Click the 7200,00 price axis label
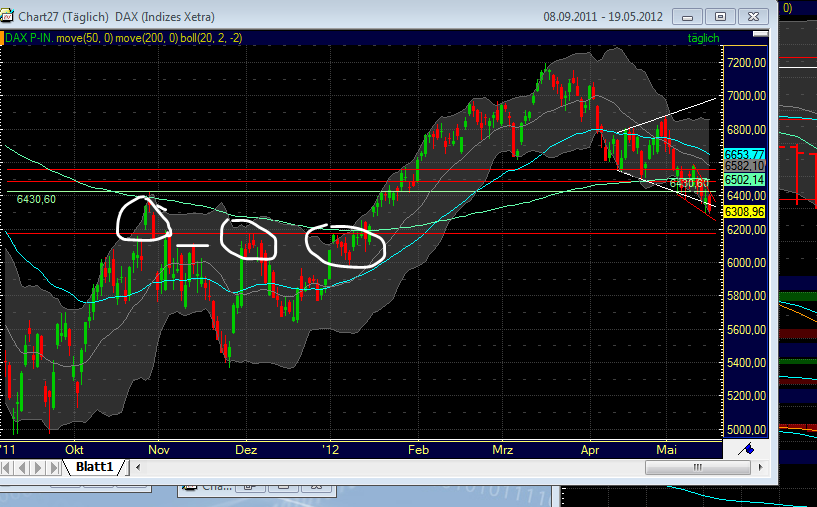The image size is (817, 507). pyautogui.click(x=746, y=63)
